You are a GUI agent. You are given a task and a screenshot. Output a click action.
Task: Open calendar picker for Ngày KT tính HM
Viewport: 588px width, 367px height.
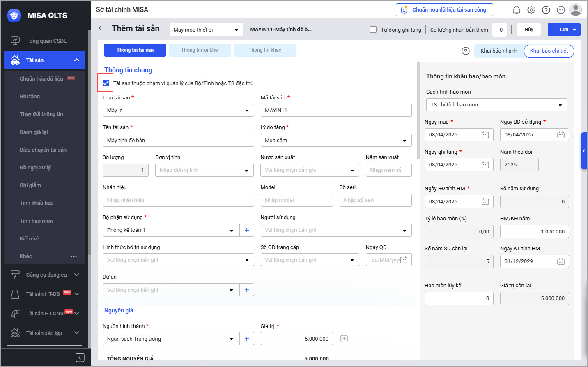pyautogui.click(x=560, y=261)
